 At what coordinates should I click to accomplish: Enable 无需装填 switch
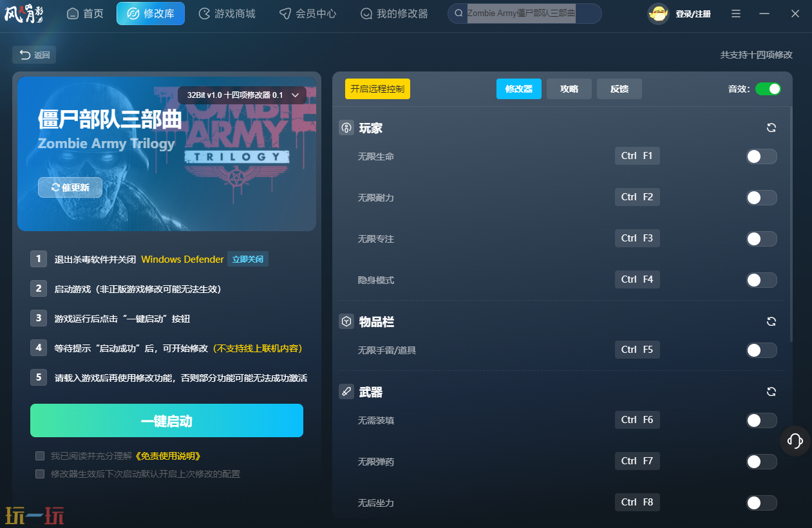762,420
